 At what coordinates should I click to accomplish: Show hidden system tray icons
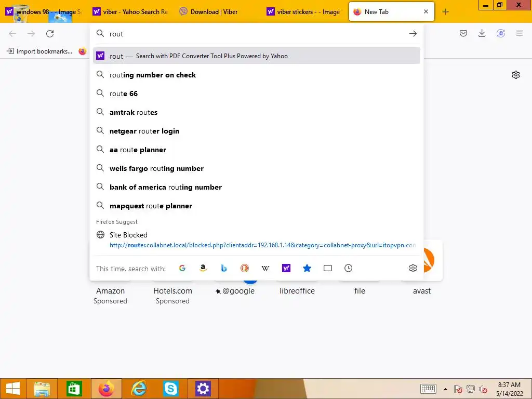click(445, 389)
